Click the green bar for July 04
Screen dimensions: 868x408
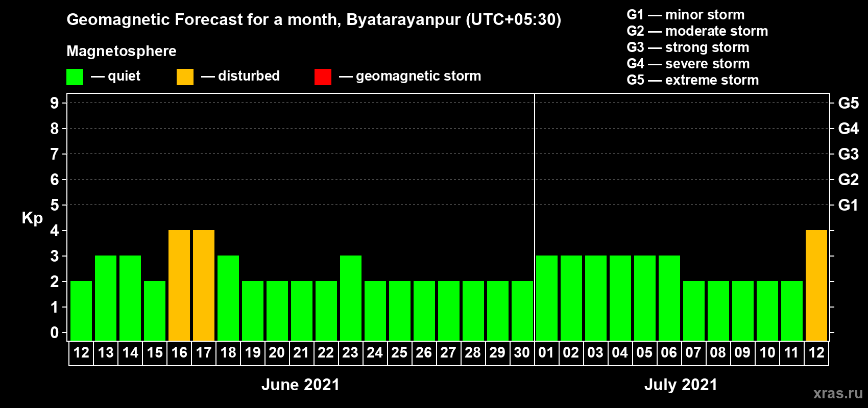(620, 298)
